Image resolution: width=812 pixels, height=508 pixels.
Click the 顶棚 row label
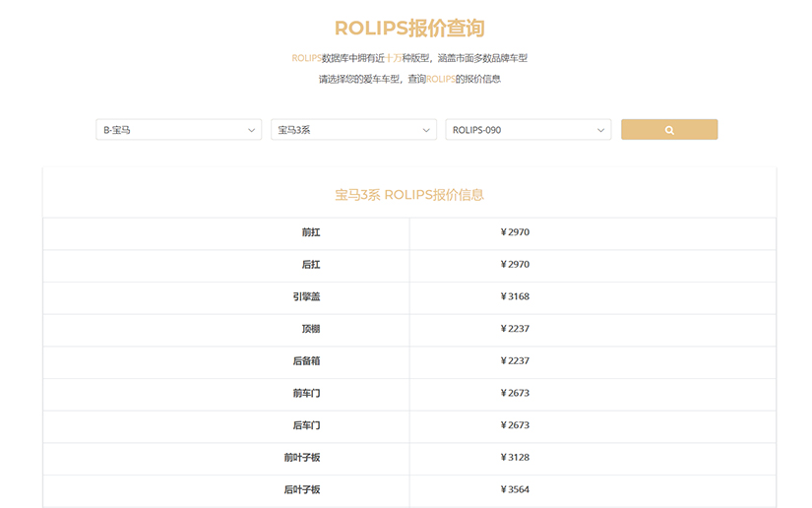[x=311, y=329]
